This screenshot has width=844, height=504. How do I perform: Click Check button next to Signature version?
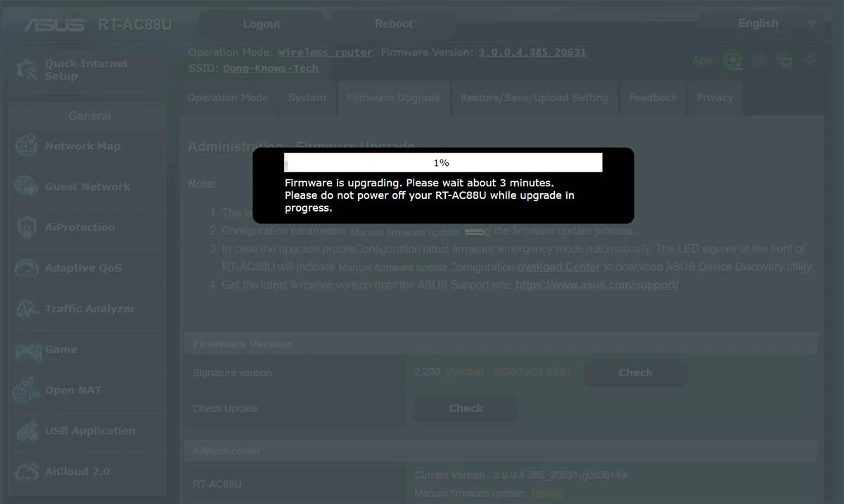click(636, 373)
